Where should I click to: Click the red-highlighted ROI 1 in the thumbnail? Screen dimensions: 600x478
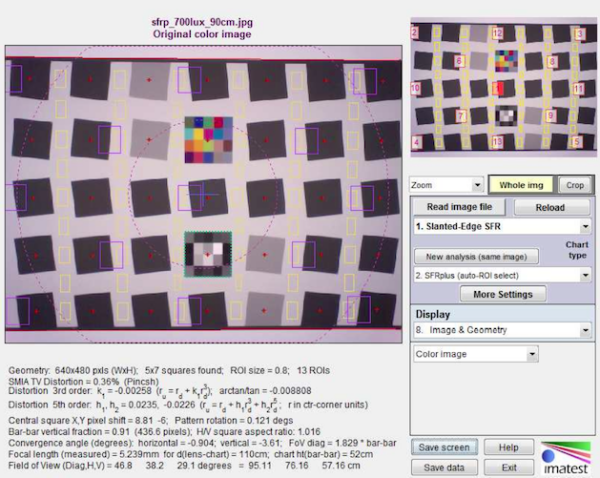[498, 90]
